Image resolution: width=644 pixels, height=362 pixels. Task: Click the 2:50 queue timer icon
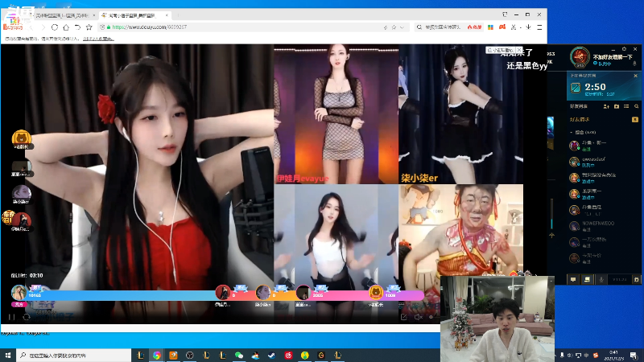tap(576, 88)
